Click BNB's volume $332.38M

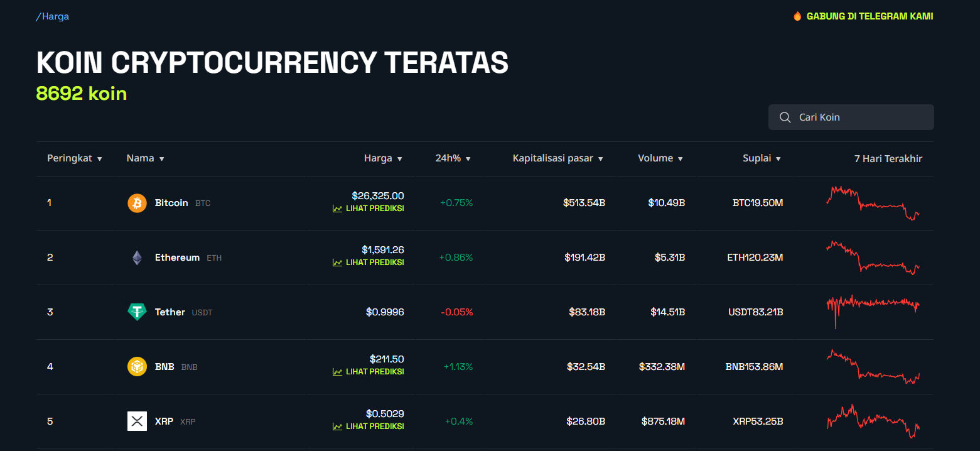(x=662, y=367)
